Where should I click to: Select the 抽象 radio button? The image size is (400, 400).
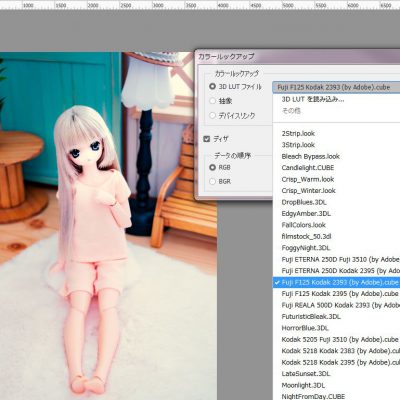212,101
